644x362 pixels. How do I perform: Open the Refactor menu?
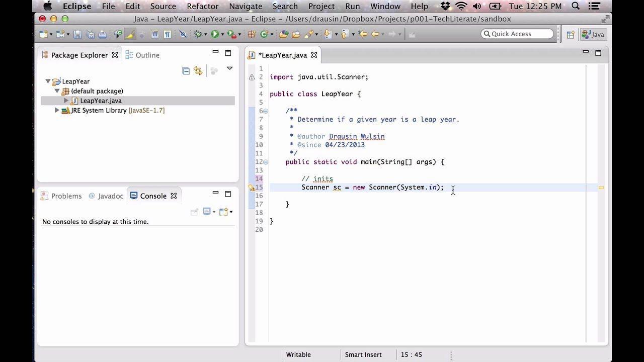tap(203, 7)
